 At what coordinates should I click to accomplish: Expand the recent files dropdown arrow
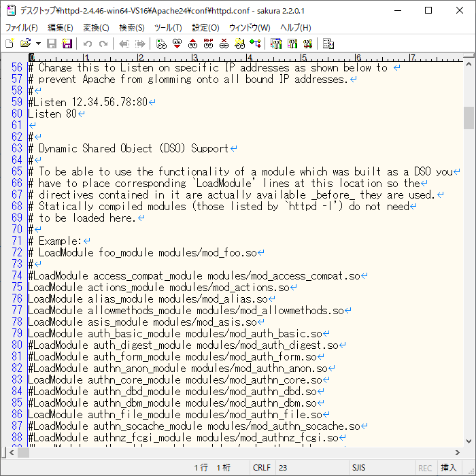click(x=38, y=44)
